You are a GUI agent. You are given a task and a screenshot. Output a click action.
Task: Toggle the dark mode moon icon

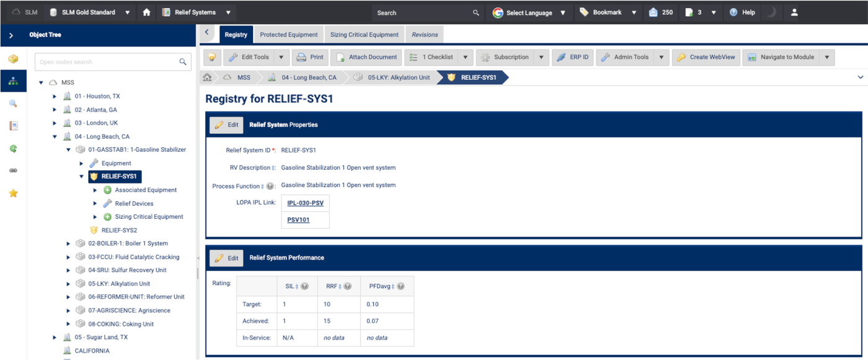click(x=771, y=12)
